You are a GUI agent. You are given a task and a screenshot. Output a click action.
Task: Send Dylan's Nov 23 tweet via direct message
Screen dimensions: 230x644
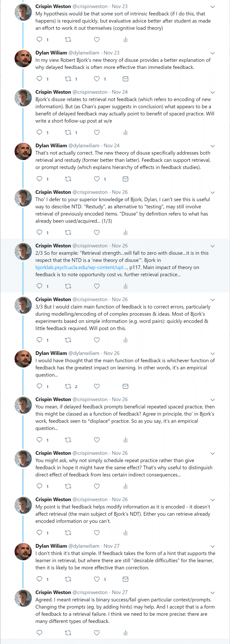(125, 79)
